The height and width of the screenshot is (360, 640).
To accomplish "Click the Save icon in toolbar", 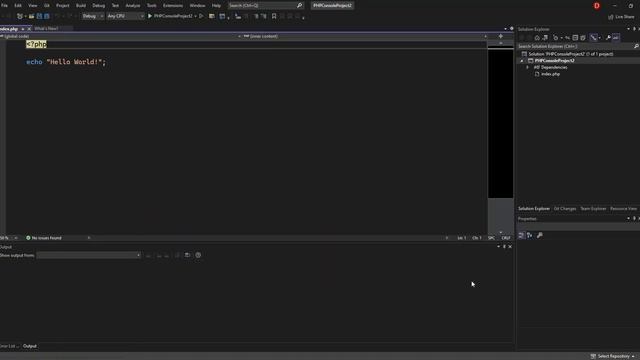I will [x=39, y=16].
